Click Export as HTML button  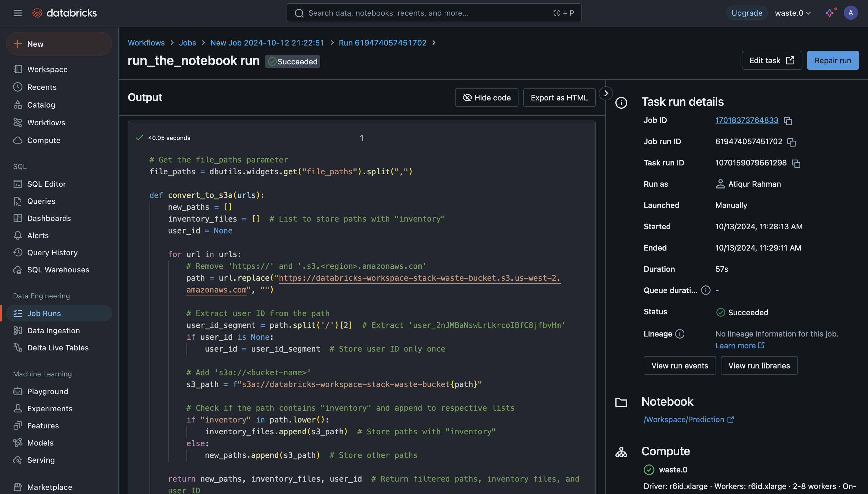[559, 98]
